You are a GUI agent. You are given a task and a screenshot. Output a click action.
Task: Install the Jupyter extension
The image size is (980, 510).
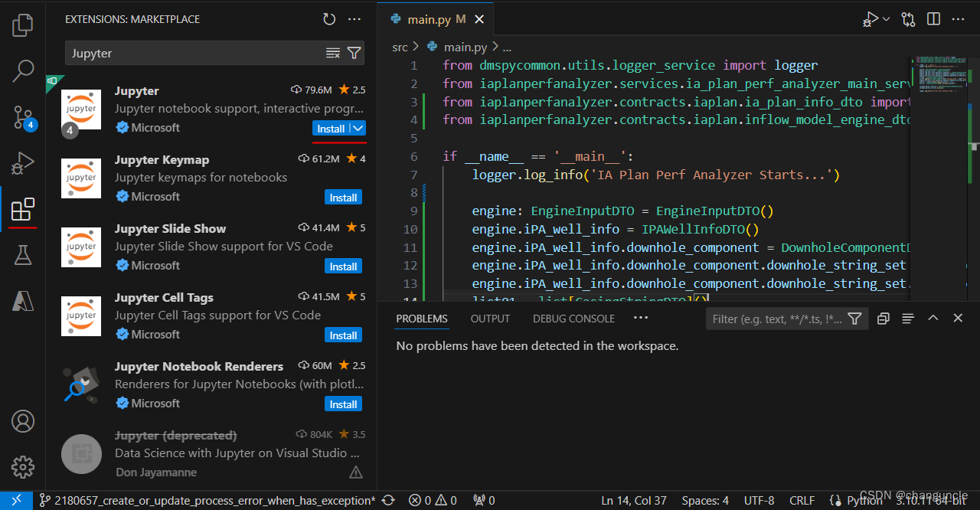(x=331, y=129)
